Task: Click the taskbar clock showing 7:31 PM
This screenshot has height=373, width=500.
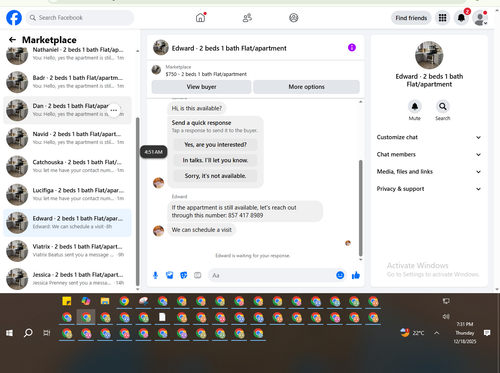Action: pyautogui.click(x=465, y=333)
